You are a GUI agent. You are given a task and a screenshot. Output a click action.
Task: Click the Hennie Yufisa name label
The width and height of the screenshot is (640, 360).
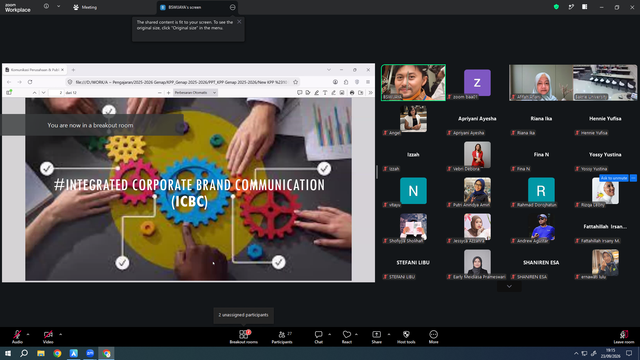point(605,119)
